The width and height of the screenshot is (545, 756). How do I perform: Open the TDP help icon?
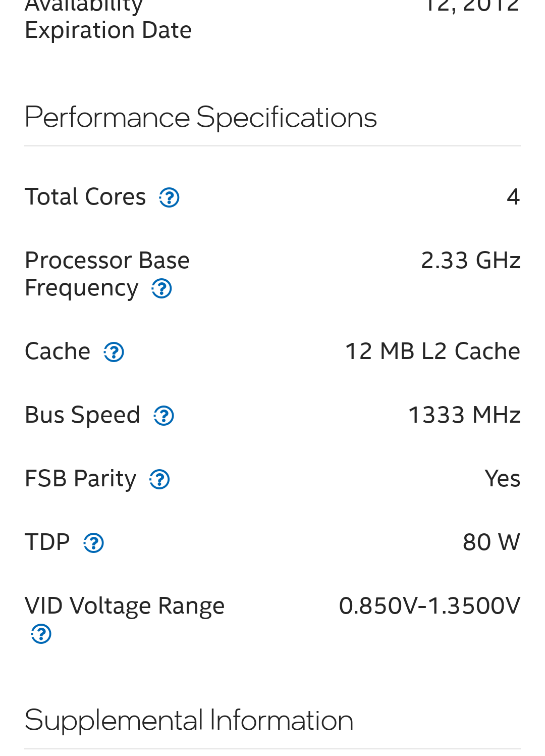(x=93, y=543)
